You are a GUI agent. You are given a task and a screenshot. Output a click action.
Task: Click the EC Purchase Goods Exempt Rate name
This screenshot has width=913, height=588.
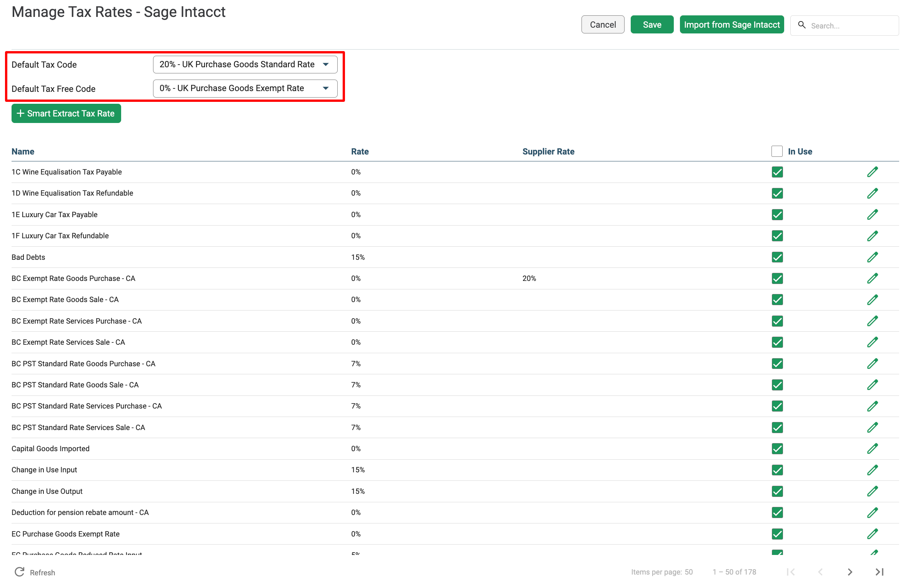65,534
